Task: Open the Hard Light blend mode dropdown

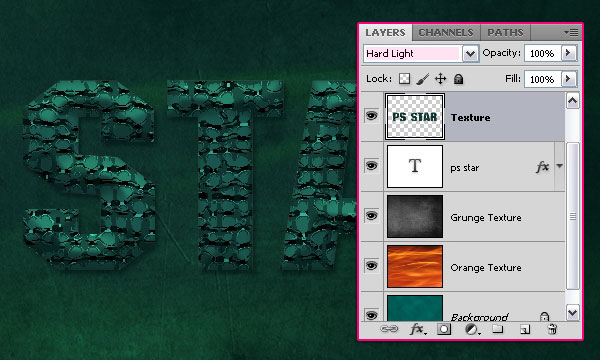Action: click(470, 54)
